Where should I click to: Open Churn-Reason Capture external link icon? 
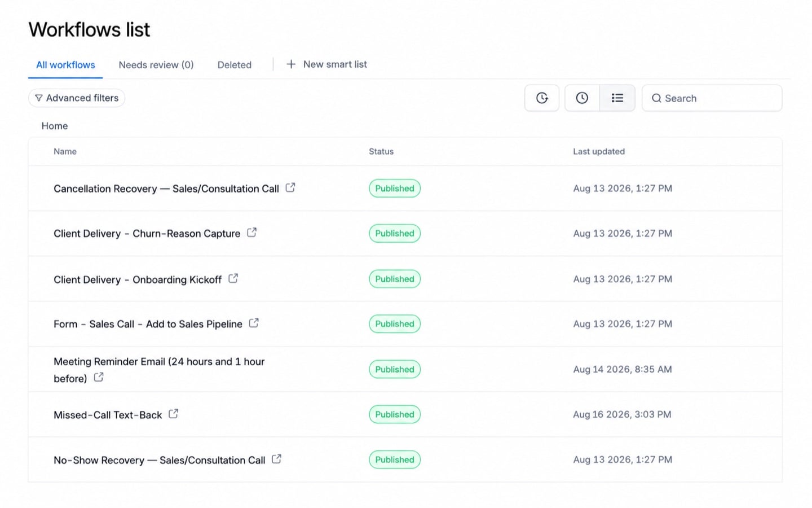click(x=252, y=232)
